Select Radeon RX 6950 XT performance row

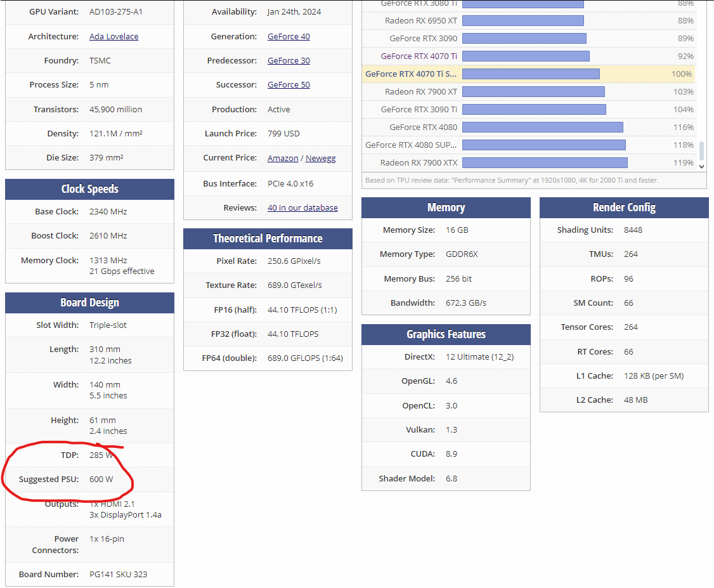(528, 20)
